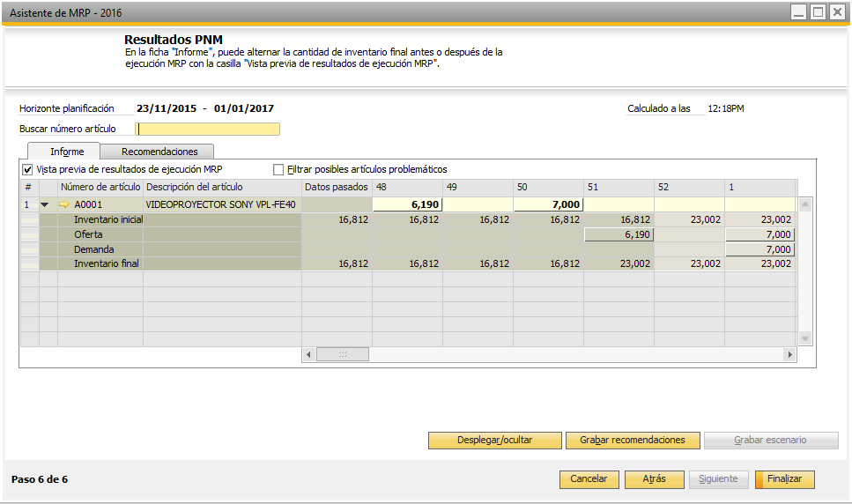Click the Oferta row label
Image resolution: width=852 pixels, height=504 pixels.
point(88,234)
